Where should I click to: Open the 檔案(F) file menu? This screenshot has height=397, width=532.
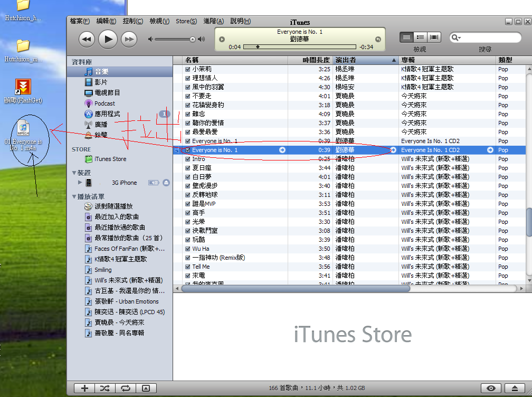pyautogui.click(x=79, y=21)
